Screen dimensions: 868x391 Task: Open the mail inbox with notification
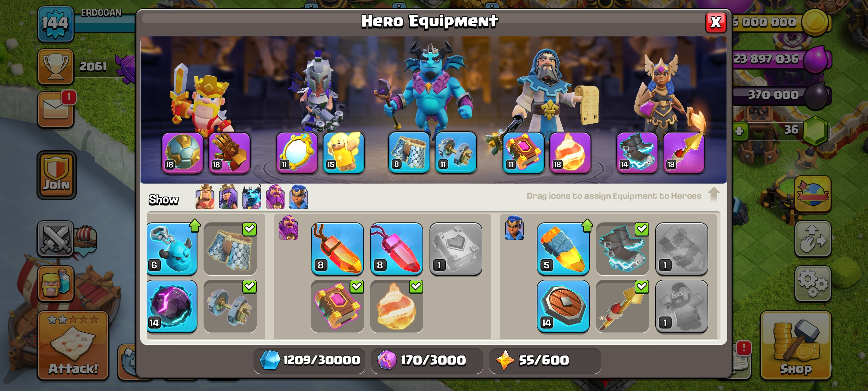(x=56, y=110)
